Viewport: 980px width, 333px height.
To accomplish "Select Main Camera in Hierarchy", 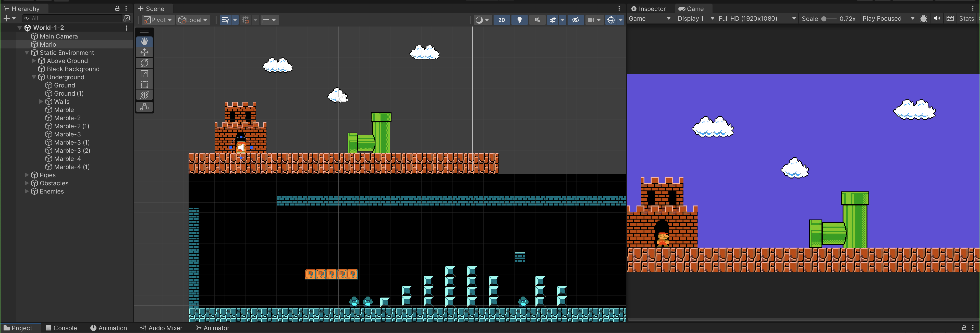I will [x=59, y=36].
